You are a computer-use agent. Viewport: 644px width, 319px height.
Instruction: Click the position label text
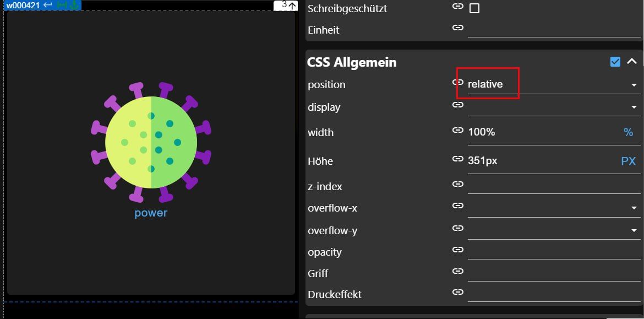click(x=326, y=85)
